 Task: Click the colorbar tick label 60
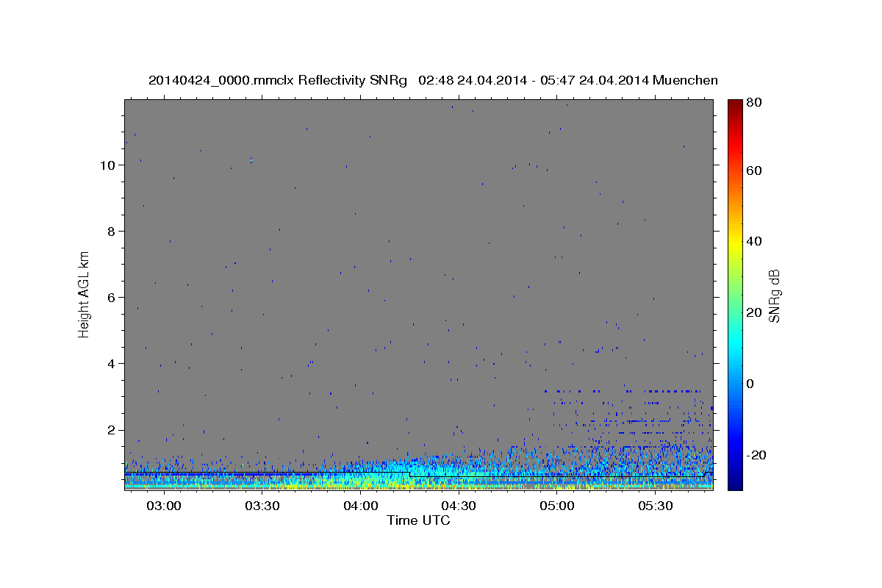point(753,171)
